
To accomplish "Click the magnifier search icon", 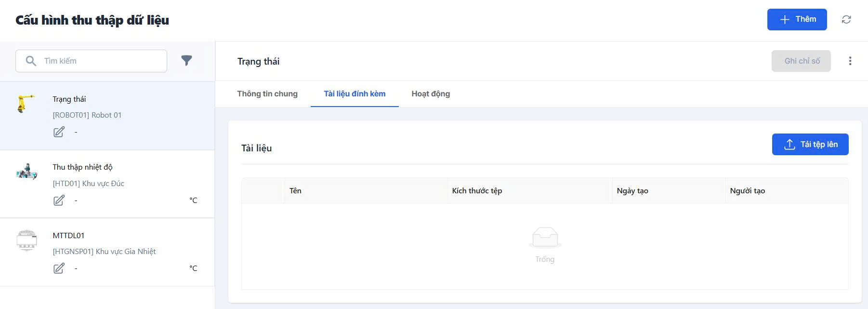I will [x=31, y=61].
